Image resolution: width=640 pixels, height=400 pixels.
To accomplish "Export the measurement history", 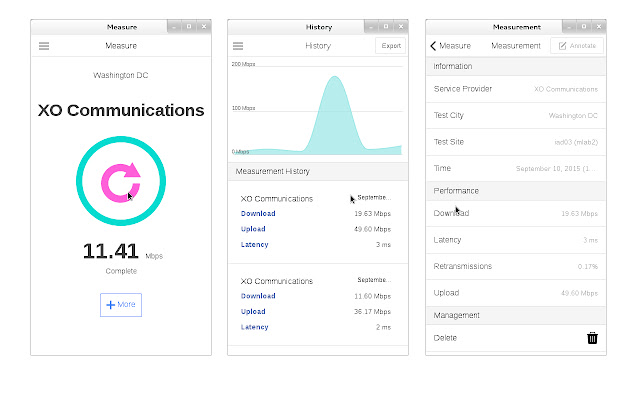I will pyautogui.click(x=391, y=46).
